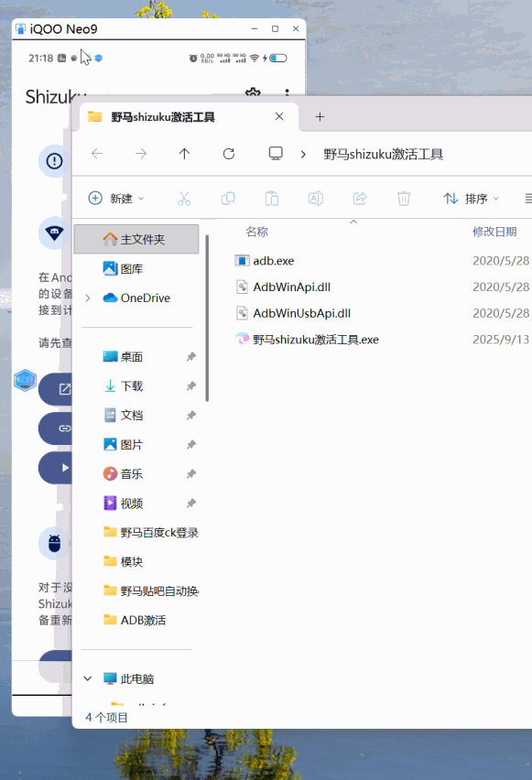532x780 pixels.
Task: Expand the address bar chevron after the PC icon
Action: [x=303, y=154]
